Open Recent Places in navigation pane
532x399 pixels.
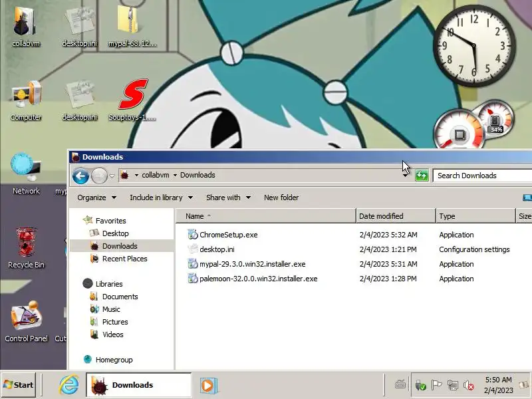(x=124, y=259)
